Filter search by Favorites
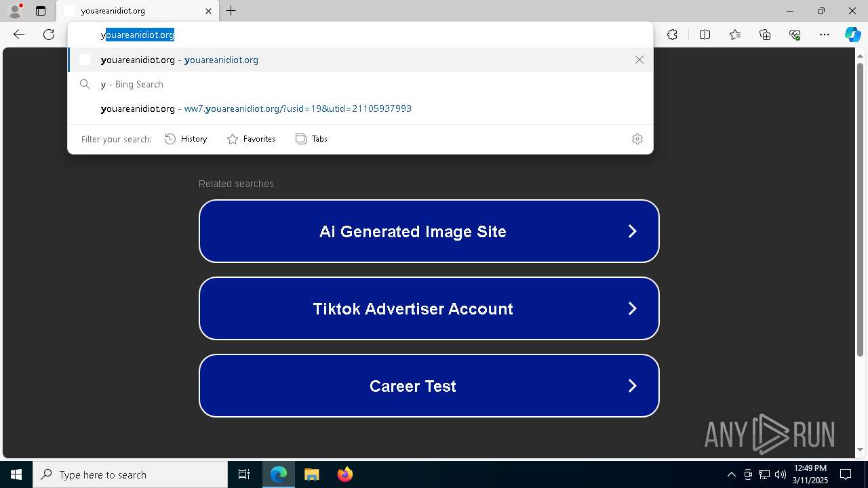 (x=251, y=138)
